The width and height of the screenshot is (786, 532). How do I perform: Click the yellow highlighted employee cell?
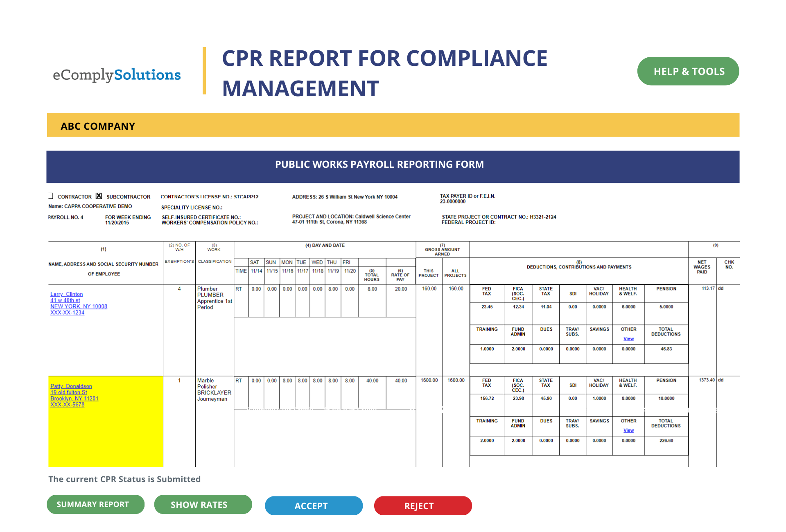point(106,422)
